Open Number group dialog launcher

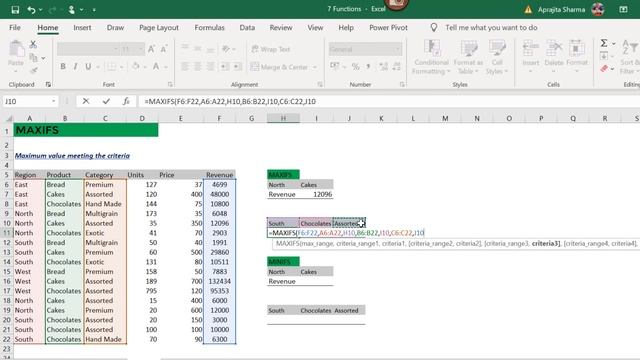tap(402, 84)
